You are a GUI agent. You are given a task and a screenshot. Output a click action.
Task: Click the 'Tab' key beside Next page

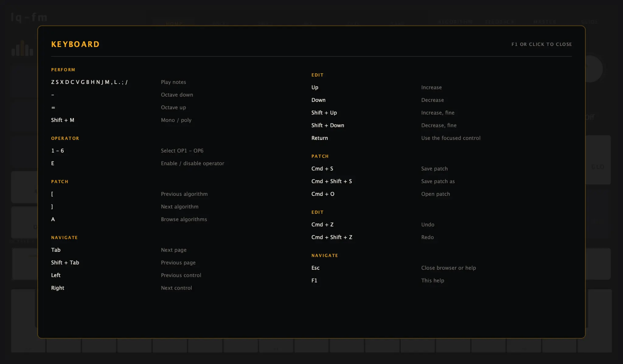pos(56,250)
